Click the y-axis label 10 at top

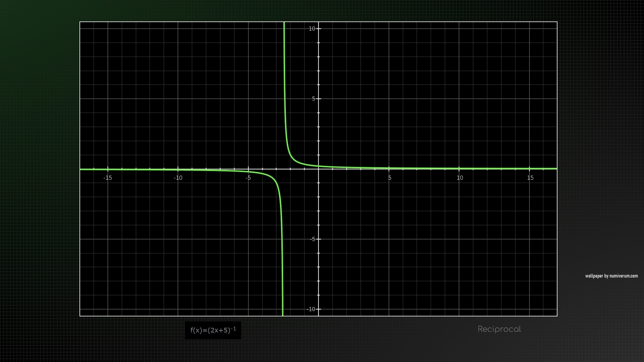[312, 29]
